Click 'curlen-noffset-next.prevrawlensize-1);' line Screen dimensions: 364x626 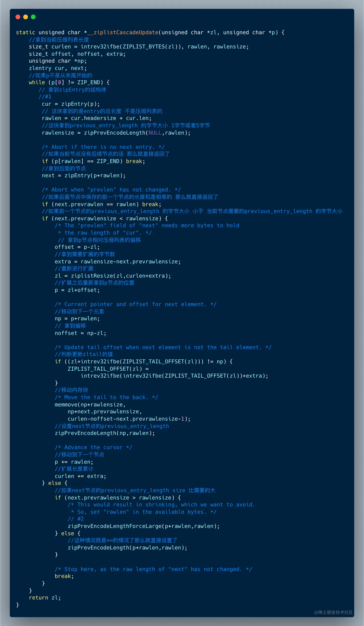(129, 419)
